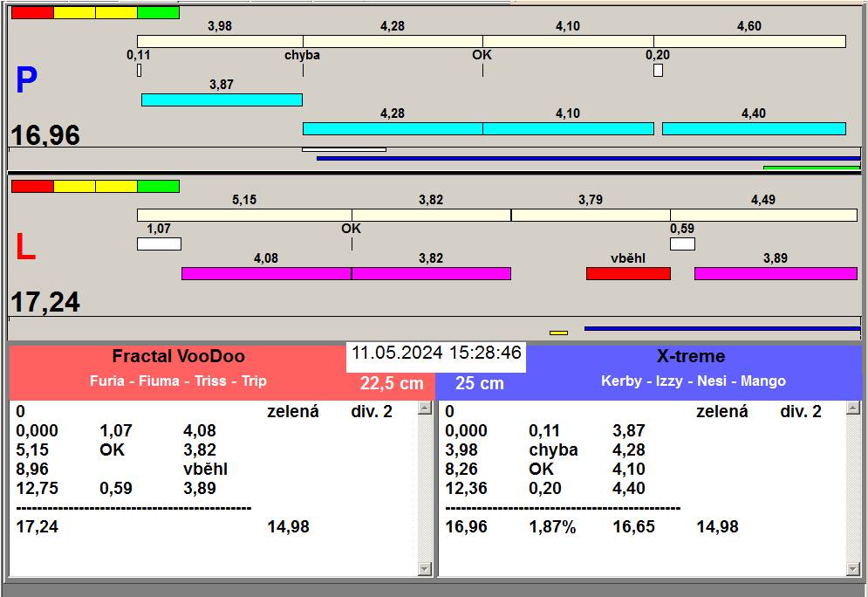Select the cream 4,60 segment in lane P

(749, 42)
